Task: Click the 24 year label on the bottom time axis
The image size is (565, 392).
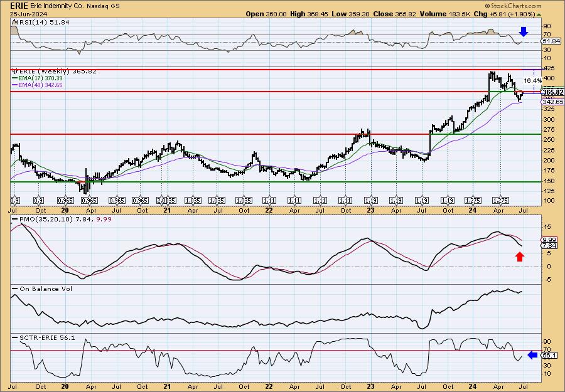Action: point(472,386)
